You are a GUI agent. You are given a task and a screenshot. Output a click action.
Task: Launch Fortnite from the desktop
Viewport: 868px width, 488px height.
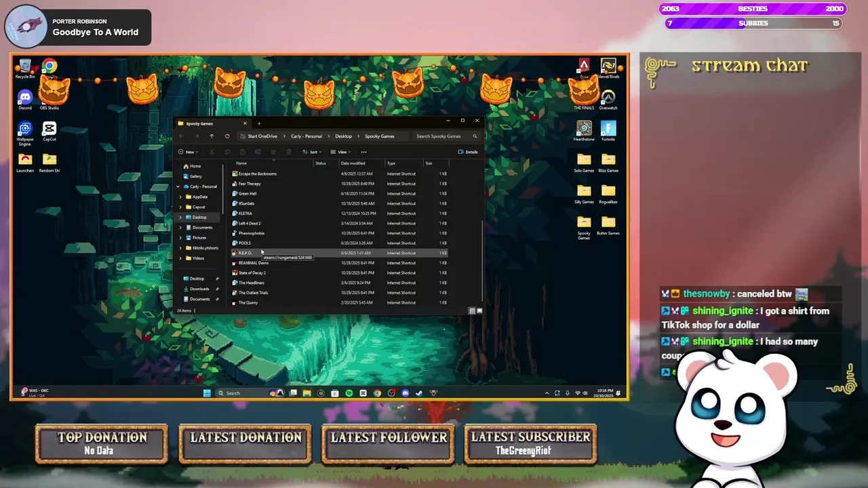tap(608, 131)
